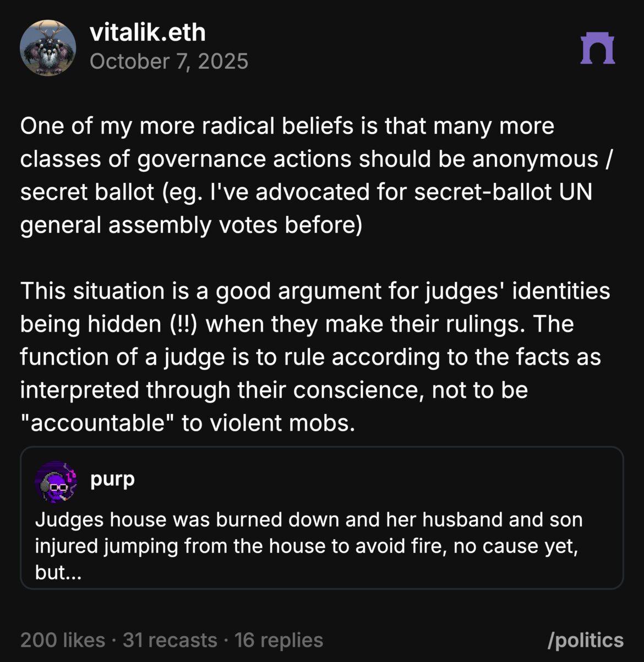Screen dimensions: 644x662
Task: View the 200 likes list
Action: pos(62,640)
